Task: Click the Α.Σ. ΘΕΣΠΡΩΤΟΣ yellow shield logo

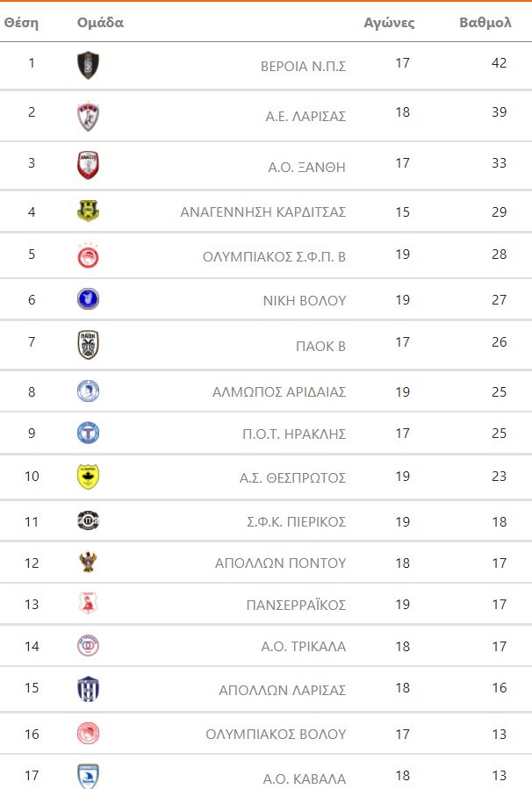Action: [88, 477]
